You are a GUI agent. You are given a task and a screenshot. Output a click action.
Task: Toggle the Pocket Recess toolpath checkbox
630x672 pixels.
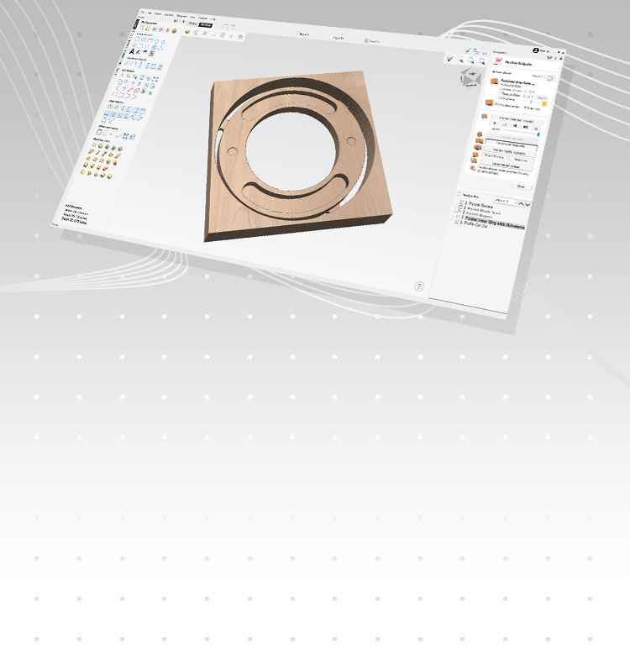click(x=459, y=202)
